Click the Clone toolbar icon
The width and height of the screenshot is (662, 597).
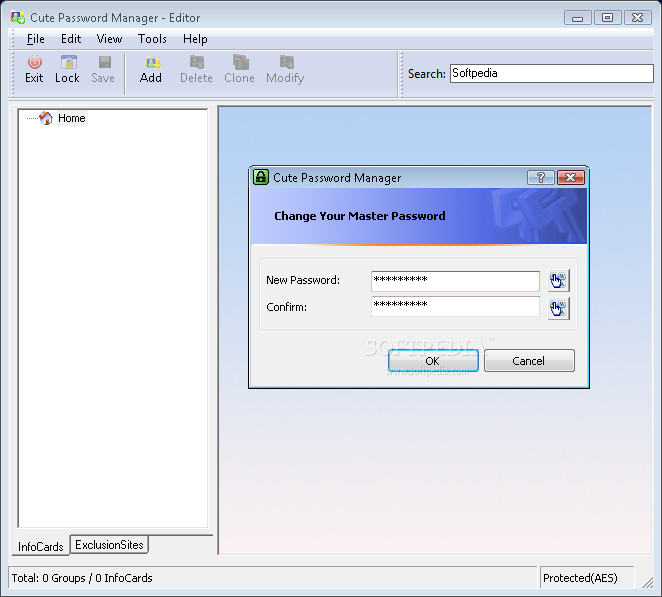click(x=239, y=69)
